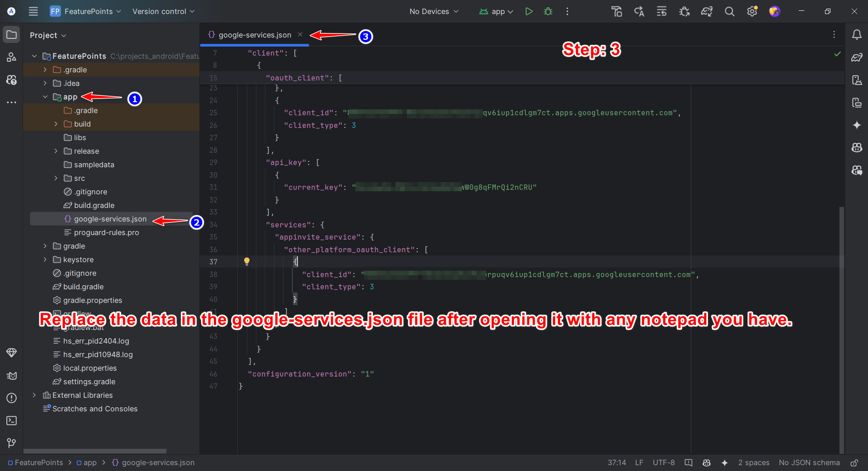The width and height of the screenshot is (868, 471).
Task: Select proguard-rules.pro in the Project tree
Action: point(107,232)
